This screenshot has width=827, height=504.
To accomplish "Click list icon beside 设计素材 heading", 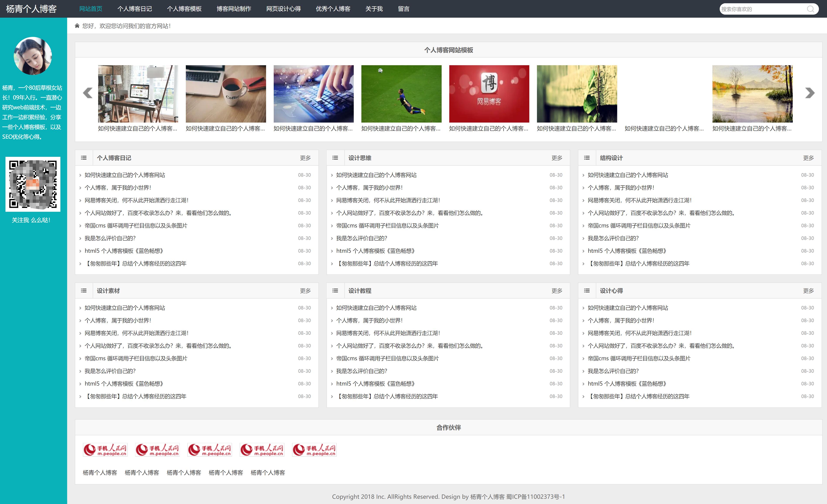I will point(84,290).
